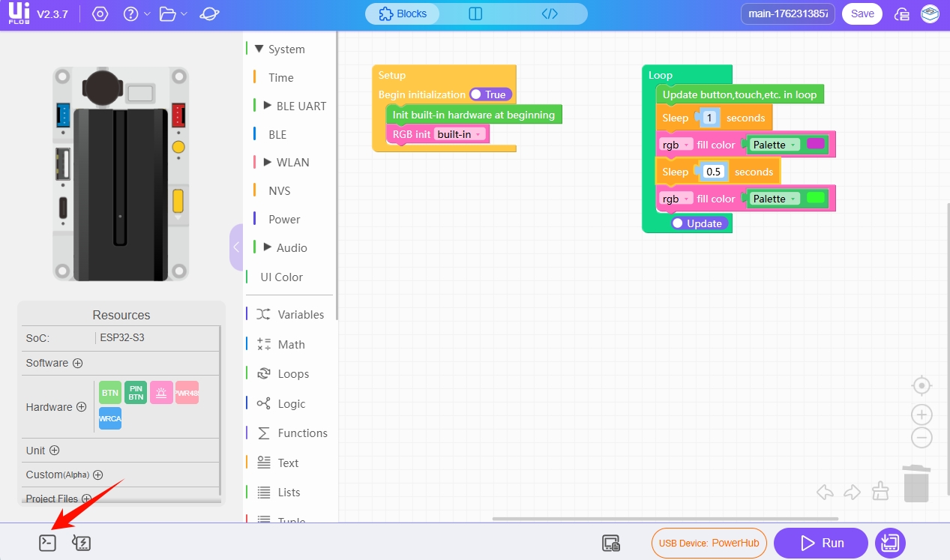
Task: Center the workspace with crosshair icon
Action: click(x=922, y=386)
